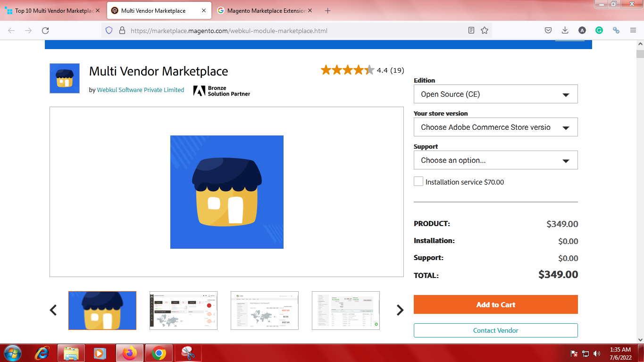Select the house logo thumbnail
Screen dimensions: 644x362
pyautogui.click(x=102, y=310)
